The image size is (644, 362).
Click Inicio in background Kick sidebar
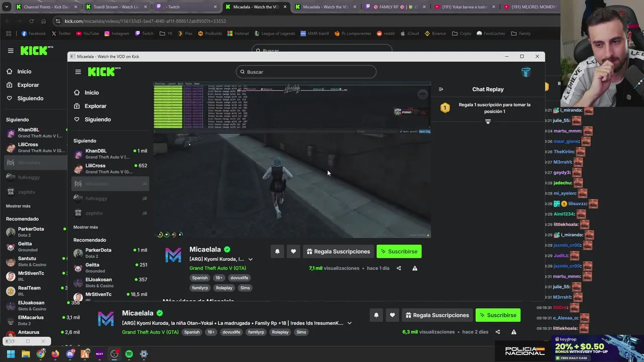pyautogui.click(x=19, y=71)
